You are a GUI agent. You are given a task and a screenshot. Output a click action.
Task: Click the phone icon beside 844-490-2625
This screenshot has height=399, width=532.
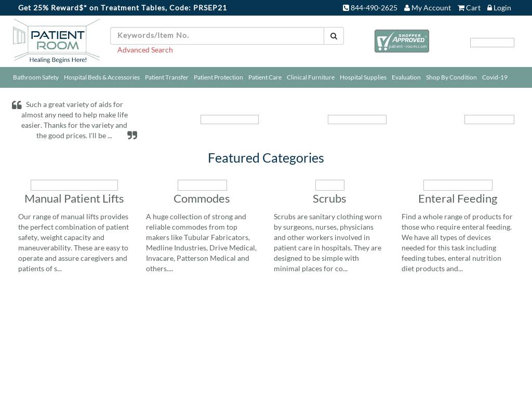pos(346,8)
